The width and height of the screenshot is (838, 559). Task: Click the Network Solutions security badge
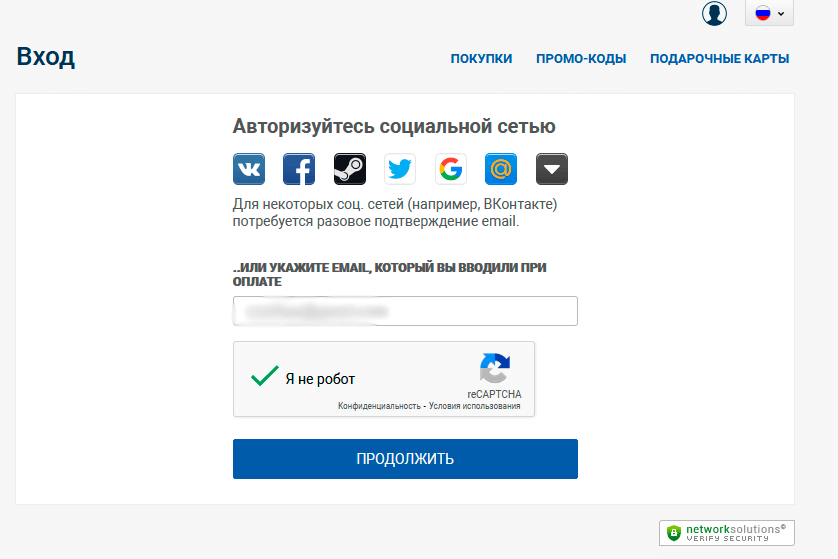point(727,532)
